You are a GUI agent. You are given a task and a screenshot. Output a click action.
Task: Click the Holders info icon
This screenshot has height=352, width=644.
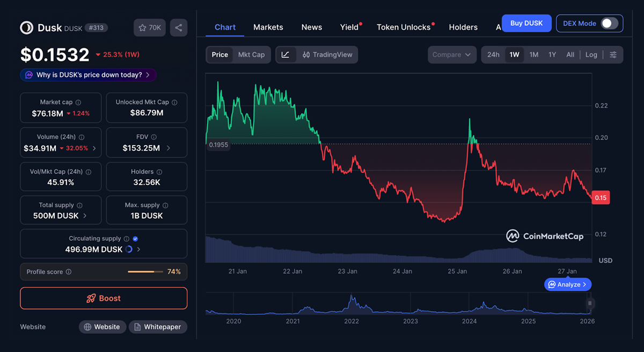tap(159, 172)
